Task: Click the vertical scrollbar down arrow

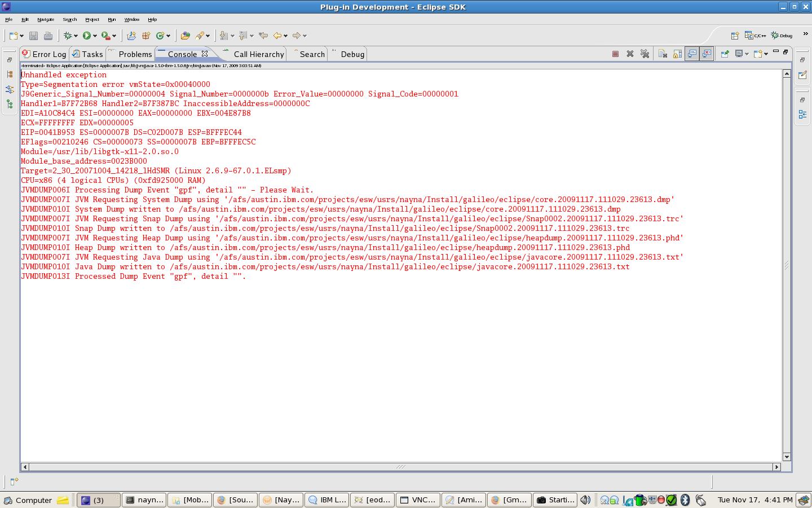Action: click(x=787, y=457)
